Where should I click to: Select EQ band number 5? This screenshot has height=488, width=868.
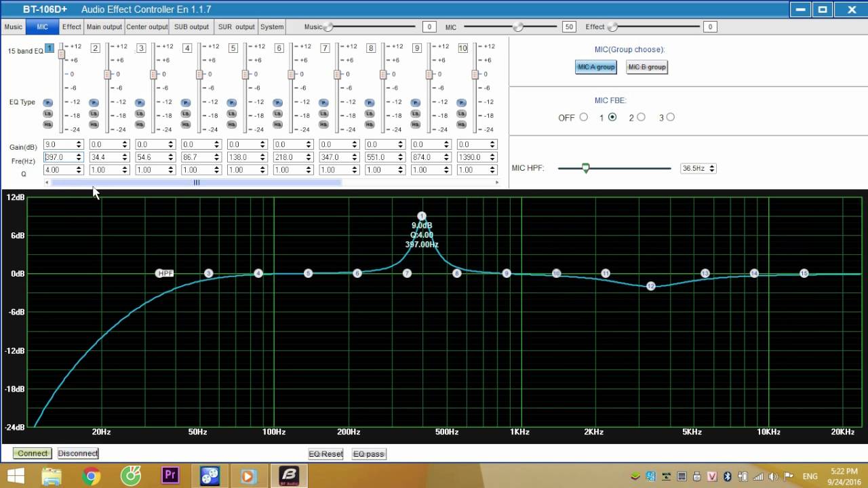[233, 48]
